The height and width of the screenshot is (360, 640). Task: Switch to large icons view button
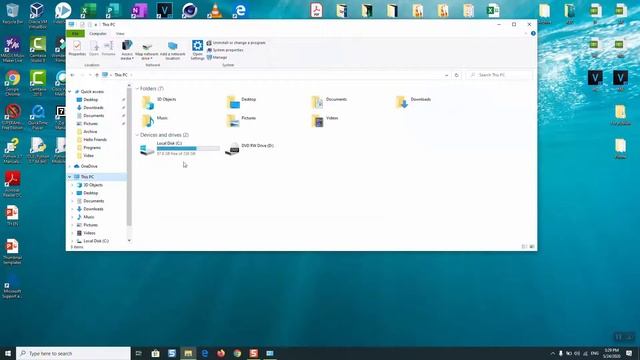click(x=532, y=247)
